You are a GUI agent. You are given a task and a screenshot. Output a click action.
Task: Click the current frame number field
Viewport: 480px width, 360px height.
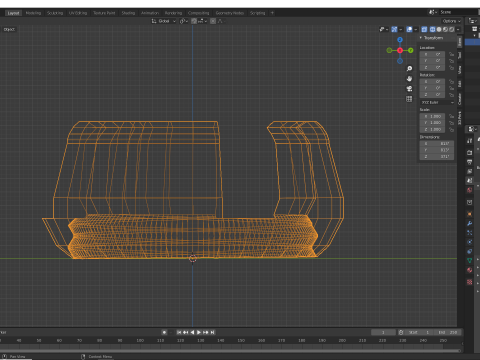tap(383, 332)
